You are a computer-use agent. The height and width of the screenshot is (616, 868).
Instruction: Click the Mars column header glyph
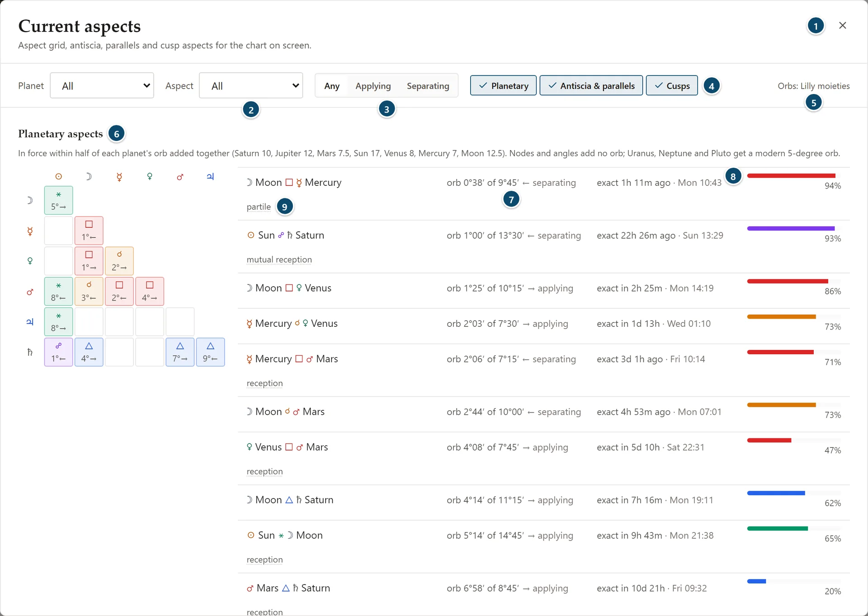point(180,177)
